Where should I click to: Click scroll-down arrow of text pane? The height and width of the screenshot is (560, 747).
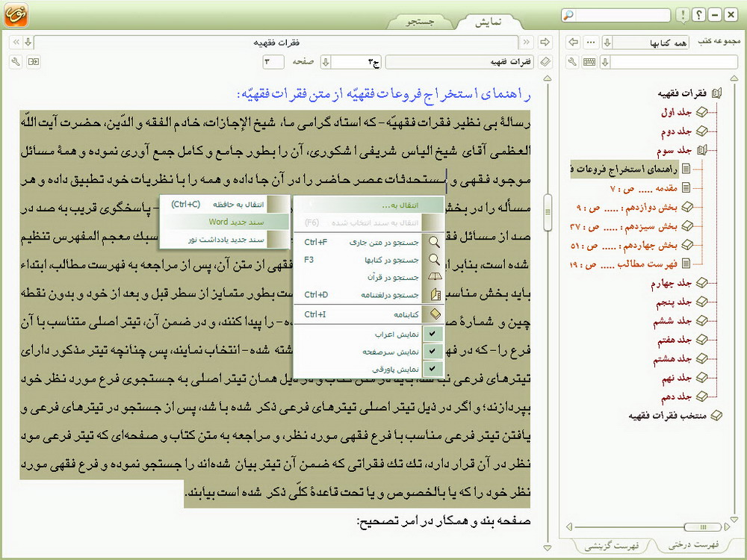pyautogui.click(x=548, y=547)
